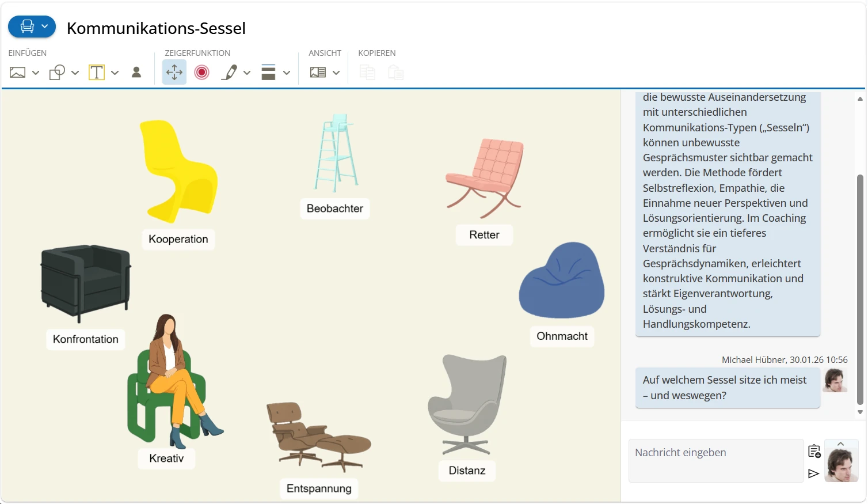Open the image insert dropdown arrow

point(36,73)
